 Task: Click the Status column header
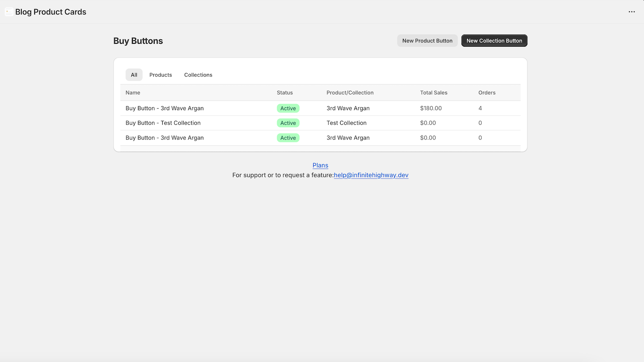pos(285,93)
